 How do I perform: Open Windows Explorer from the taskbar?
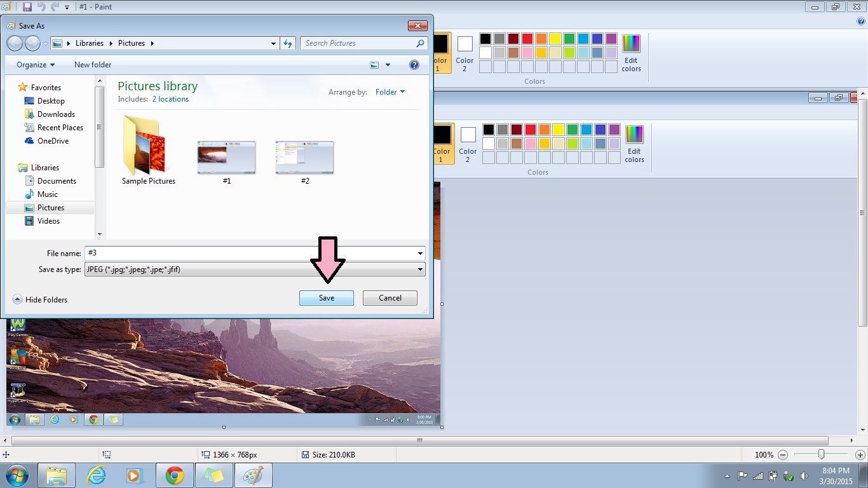[57, 475]
